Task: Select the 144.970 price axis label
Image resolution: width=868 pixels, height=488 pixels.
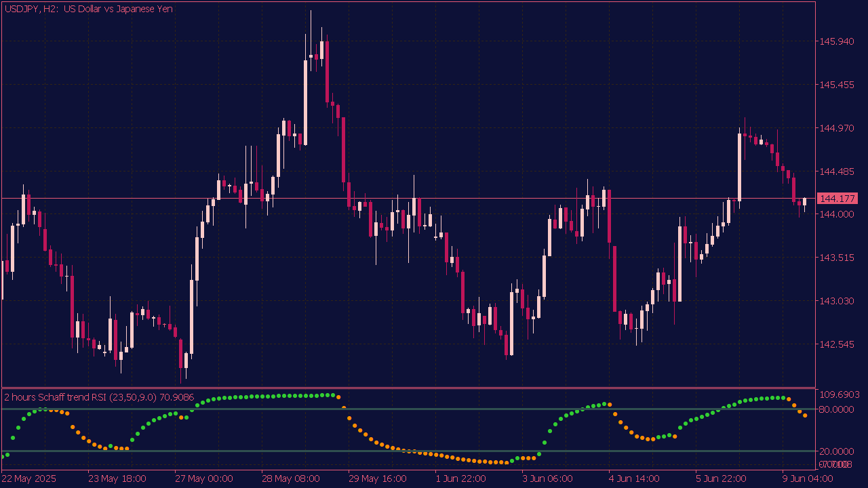Action: [x=837, y=128]
